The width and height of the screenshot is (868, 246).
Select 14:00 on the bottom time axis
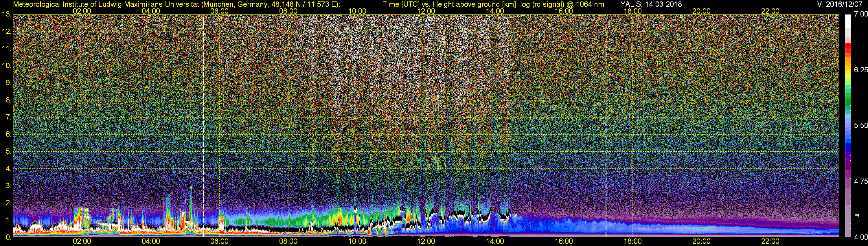[495, 242]
